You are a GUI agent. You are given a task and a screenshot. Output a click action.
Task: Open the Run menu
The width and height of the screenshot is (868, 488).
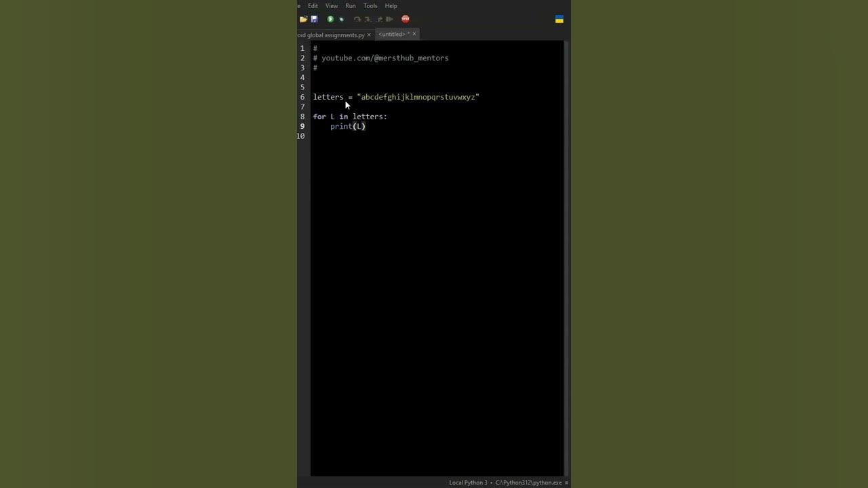tap(351, 6)
